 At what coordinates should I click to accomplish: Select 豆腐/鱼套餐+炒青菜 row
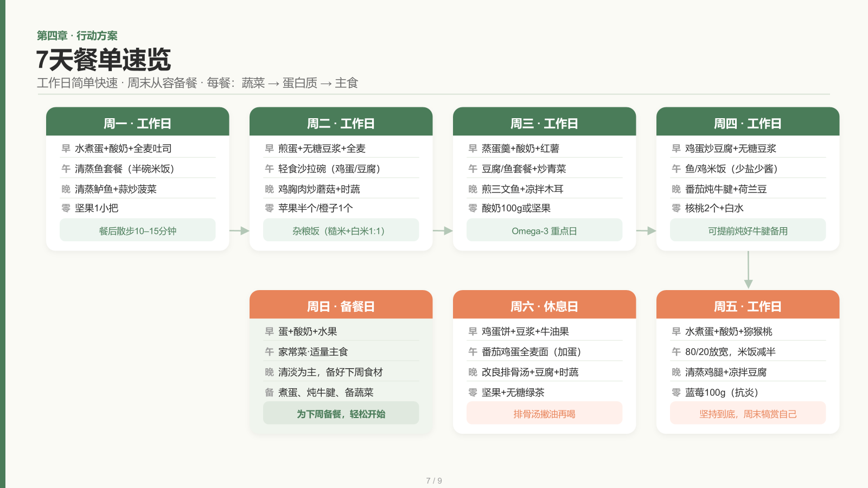click(545, 169)
